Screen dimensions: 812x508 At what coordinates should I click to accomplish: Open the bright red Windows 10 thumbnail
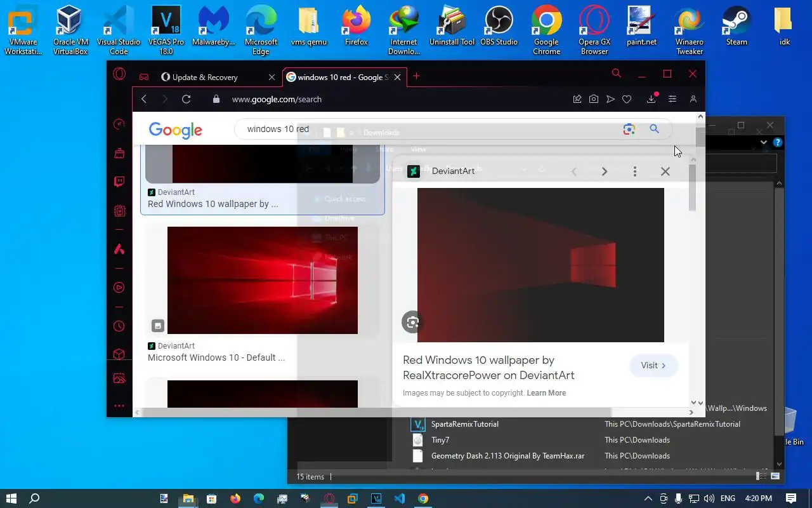263,280
